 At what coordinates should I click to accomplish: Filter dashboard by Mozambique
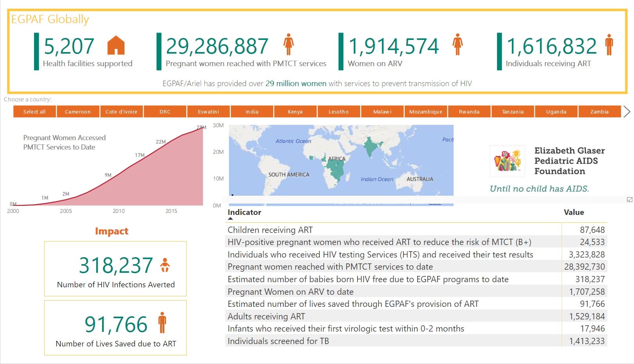point(425,112)
